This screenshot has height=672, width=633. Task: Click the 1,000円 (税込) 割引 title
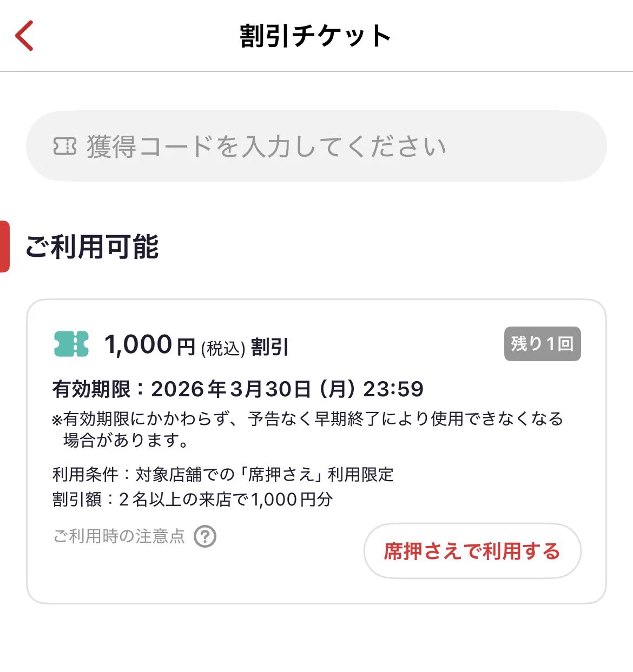197,345
